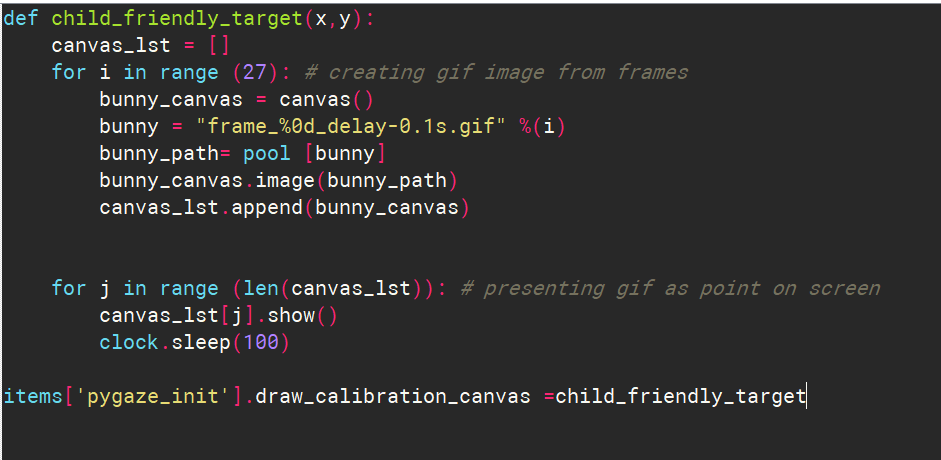The image size is (941, 460).
Task: Click 'for' in the 'for i' loop line
Action: tap(69, 73)
